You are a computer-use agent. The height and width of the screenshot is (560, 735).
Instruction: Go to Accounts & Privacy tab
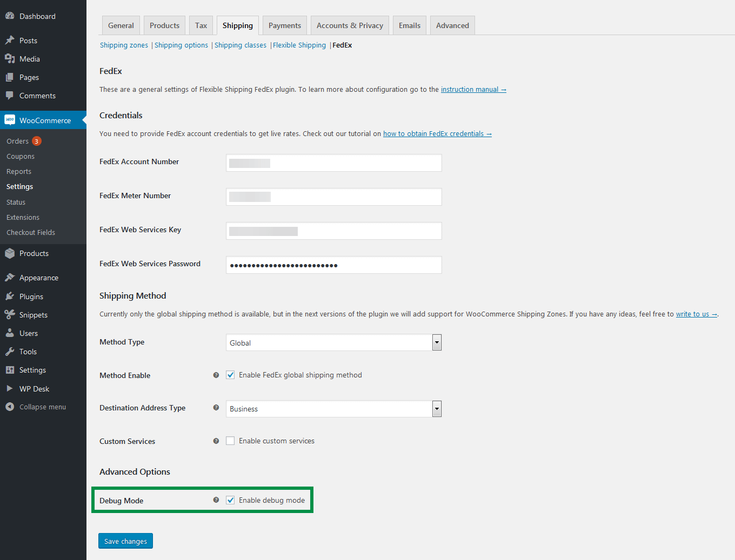pos(350,25)
